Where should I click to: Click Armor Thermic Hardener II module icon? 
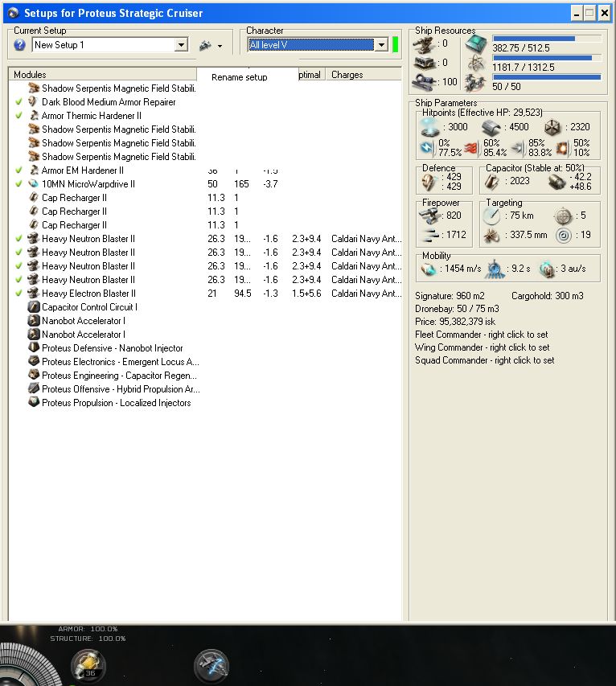33,116
